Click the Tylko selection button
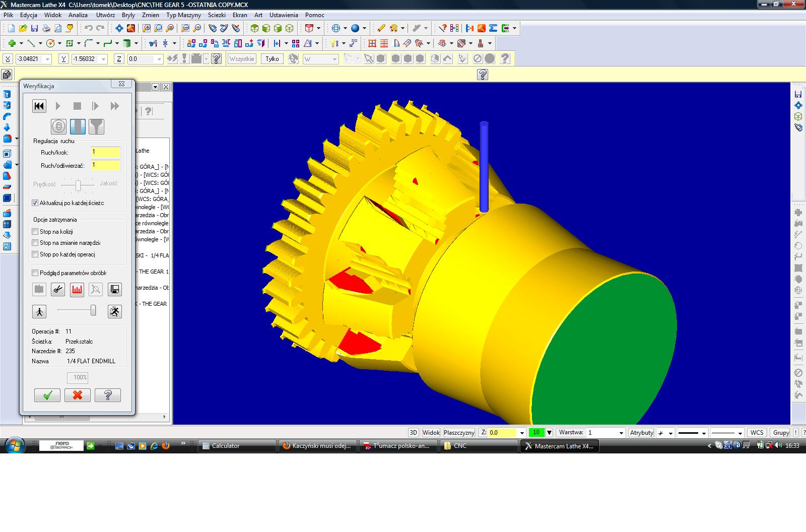The width and height of the screenshot is (806, 532). point(272,59)
